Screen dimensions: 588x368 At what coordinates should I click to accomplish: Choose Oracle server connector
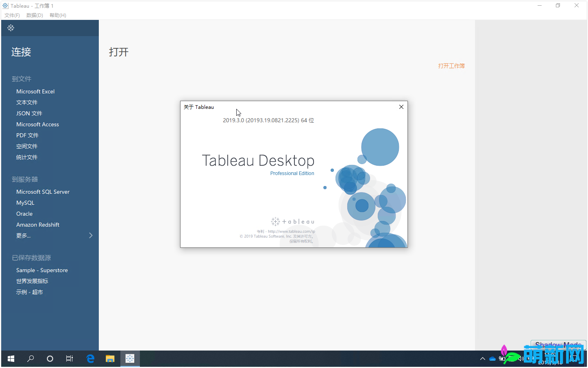coord(24,214)
